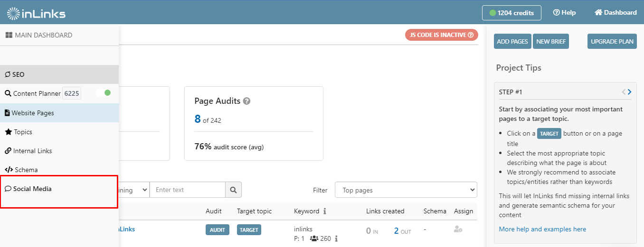The width and height of the screenshot is (644, 247).
Task: Go to the previous project tip
Action: (624, 92)
